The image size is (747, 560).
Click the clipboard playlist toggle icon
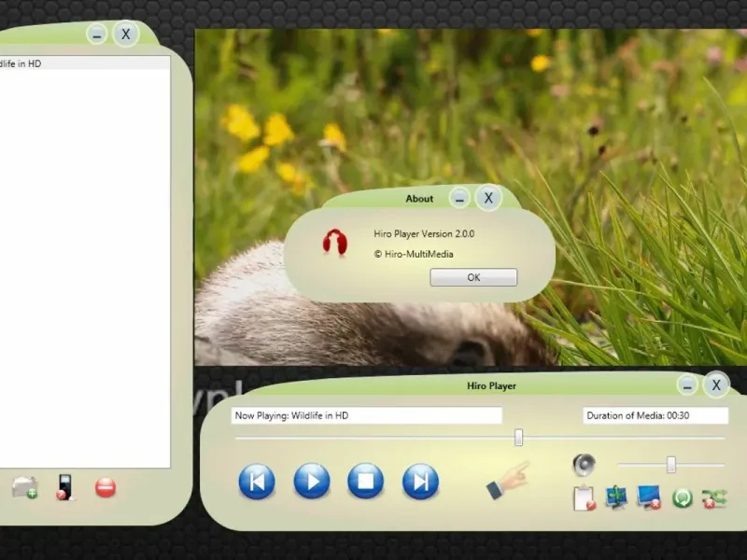pos(585,498)
